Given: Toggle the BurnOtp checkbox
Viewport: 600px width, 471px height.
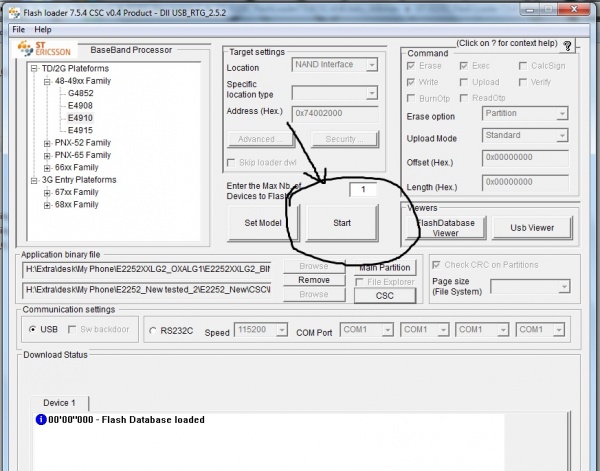Looking at the screenshot, I should pos(411,98).
